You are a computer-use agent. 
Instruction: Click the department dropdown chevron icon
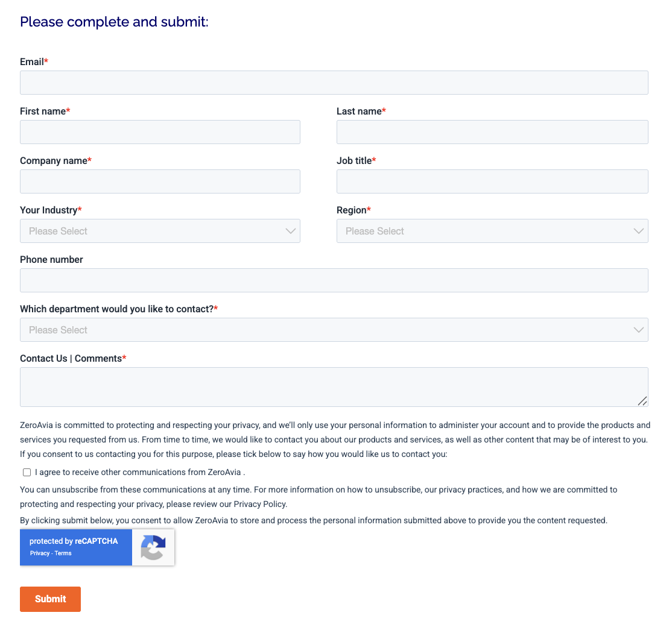[638, 330]
